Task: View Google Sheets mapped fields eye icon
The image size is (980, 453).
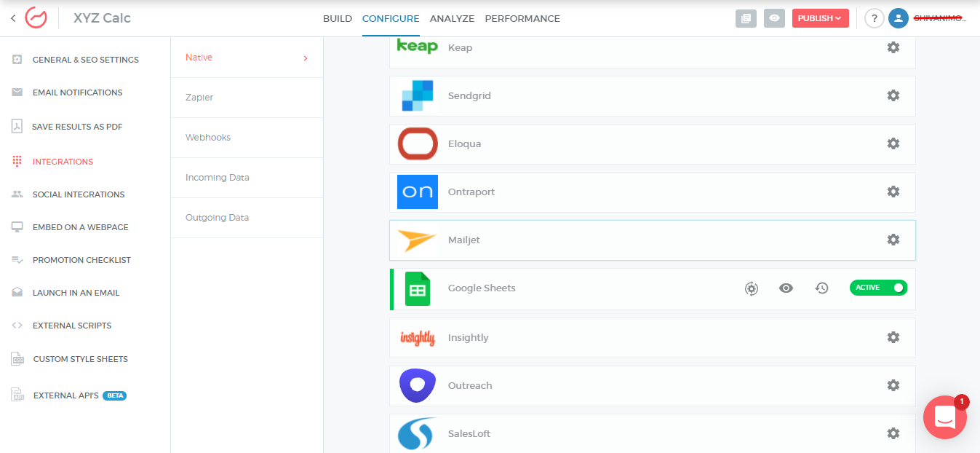Action: click(786, 288)
